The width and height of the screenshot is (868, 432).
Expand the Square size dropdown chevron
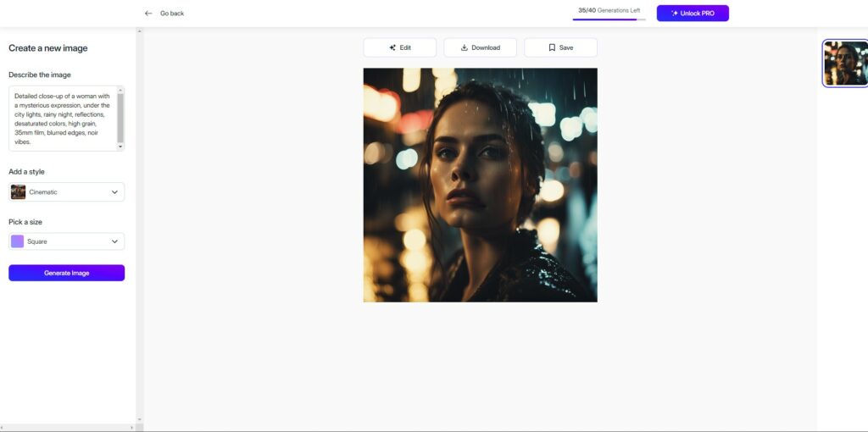[115, 241]
